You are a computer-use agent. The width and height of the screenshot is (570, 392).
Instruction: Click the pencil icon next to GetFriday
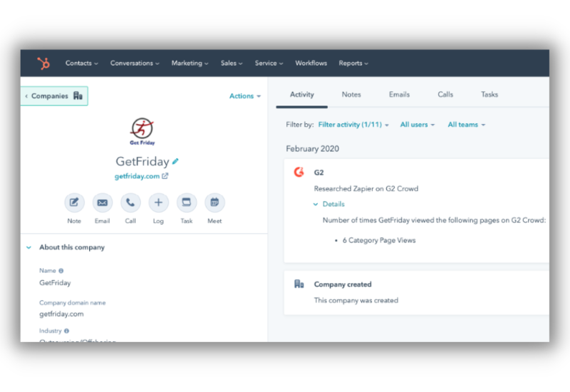(x=175, y=161)
